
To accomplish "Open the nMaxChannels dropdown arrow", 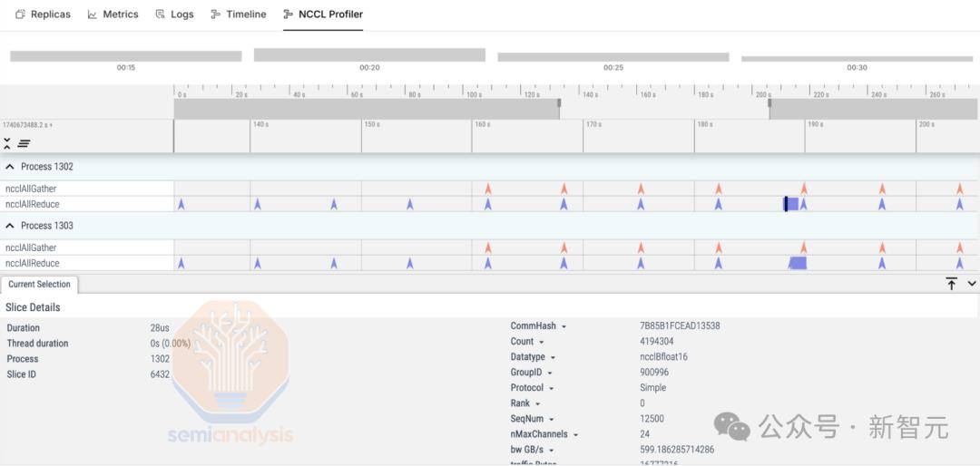I will 575,434.
